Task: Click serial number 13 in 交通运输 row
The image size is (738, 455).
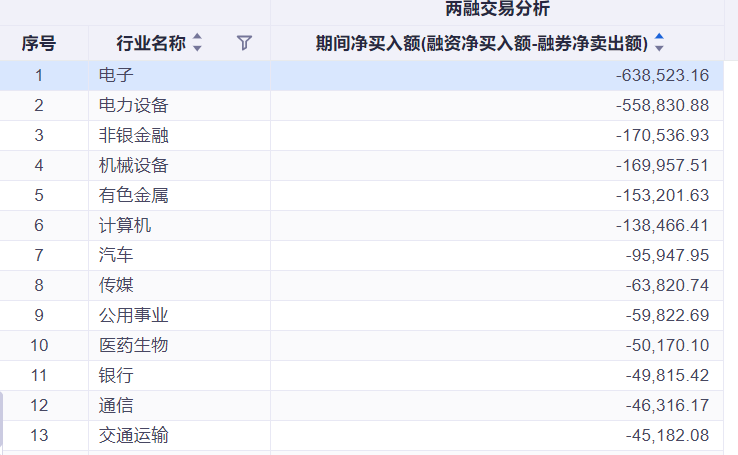Action: pyautogui.click(x=39, y=435)
